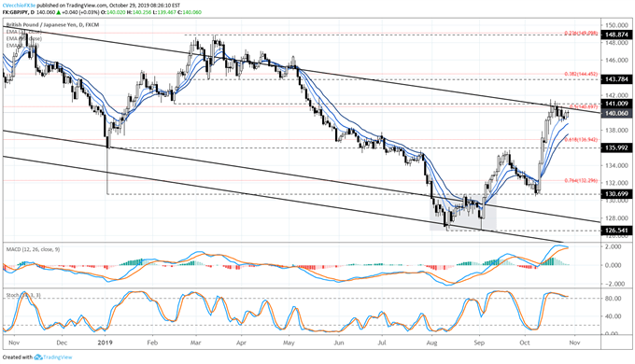635x364 pixels.
Task: Click the Dec label on the time axis
Action: coord(62,343)
